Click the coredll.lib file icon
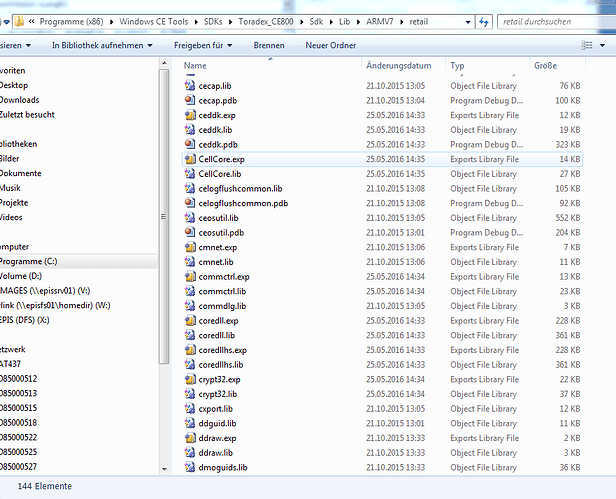 [190, 335]
